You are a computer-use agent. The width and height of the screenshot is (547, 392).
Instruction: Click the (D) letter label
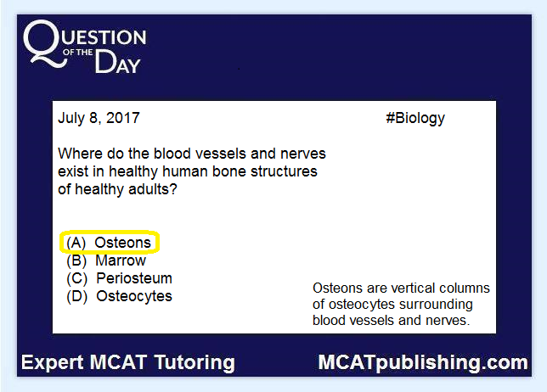76,296
